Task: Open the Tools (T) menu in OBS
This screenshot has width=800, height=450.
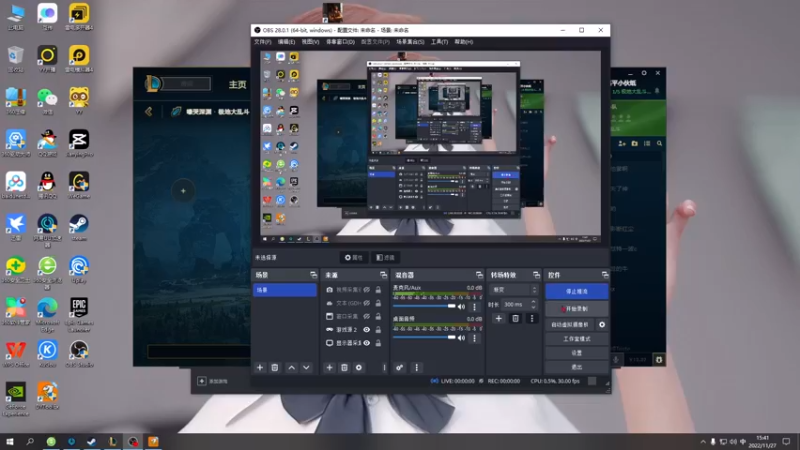Action: pos(439,42)
